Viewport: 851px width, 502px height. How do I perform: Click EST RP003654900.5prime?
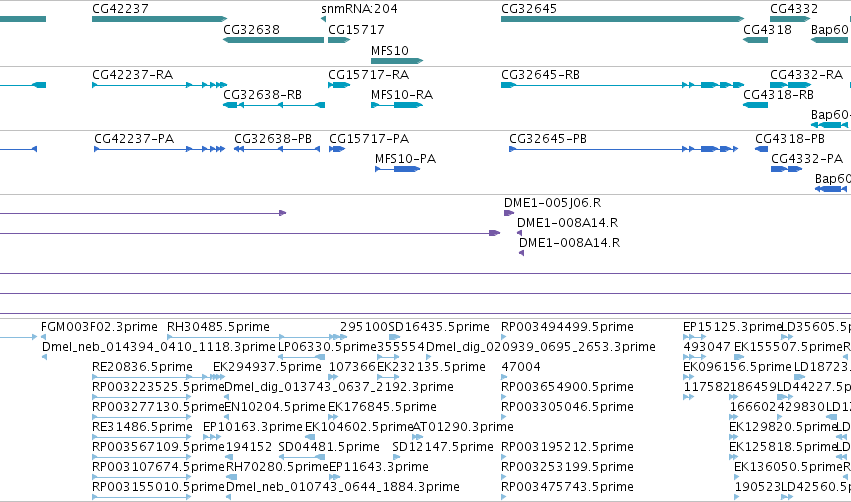pyautogui.click(x=567, y=386)
